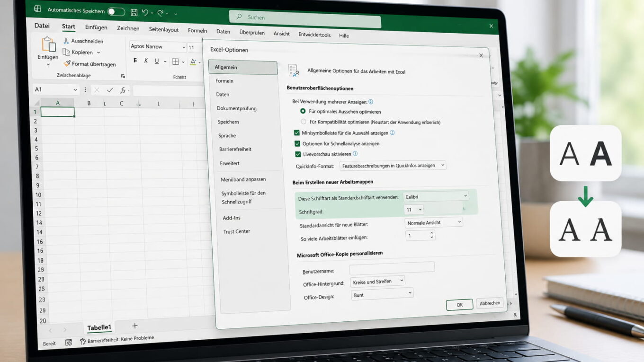The height and width of the screenshot is (362, 644).
Task: Uncheck Optionen für Schnellanalyse anzeigen
Action: tap(297, 143)
